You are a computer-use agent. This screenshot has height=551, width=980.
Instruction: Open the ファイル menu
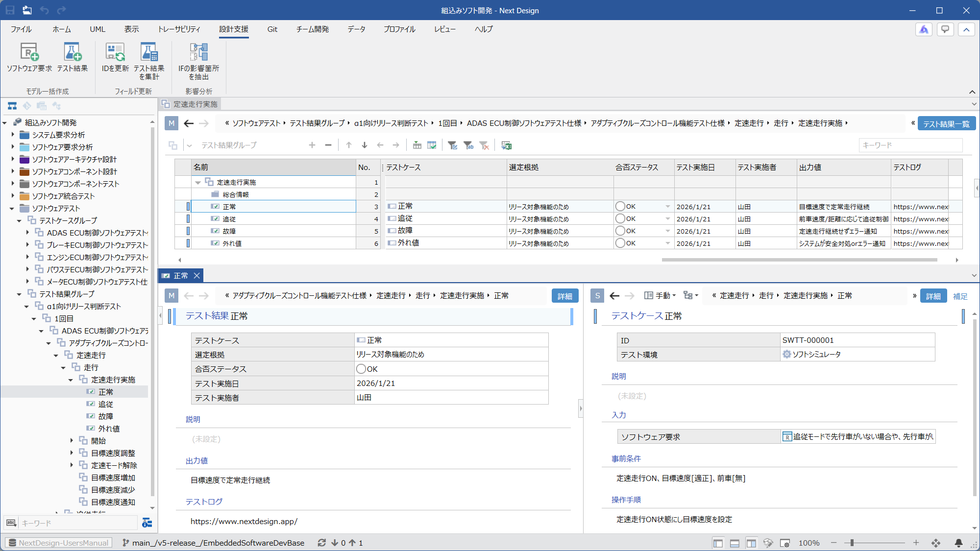21,29
